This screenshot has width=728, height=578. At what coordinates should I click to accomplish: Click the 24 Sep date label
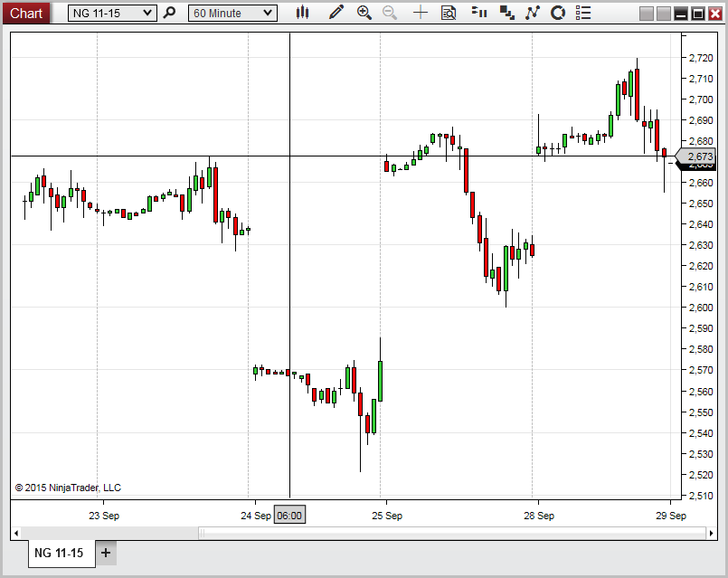(256, 516)
